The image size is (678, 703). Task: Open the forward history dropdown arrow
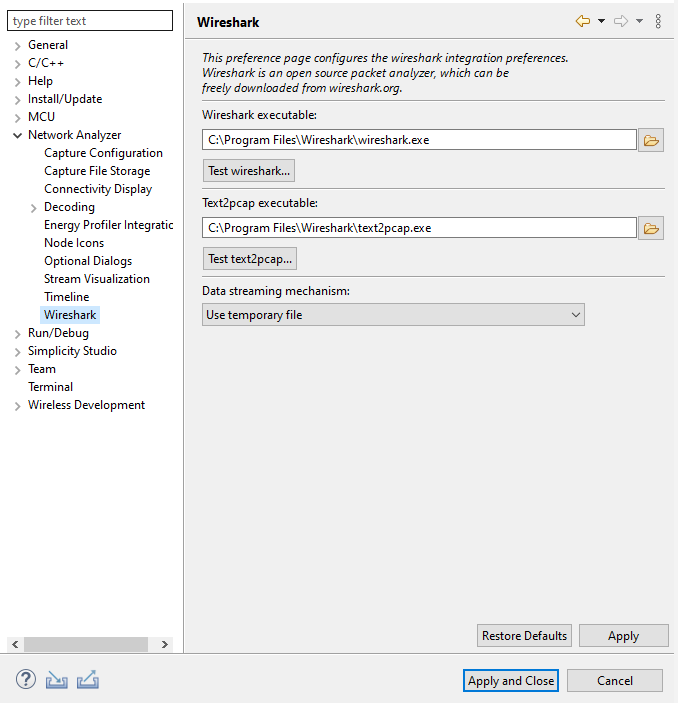tap(639, 21)
